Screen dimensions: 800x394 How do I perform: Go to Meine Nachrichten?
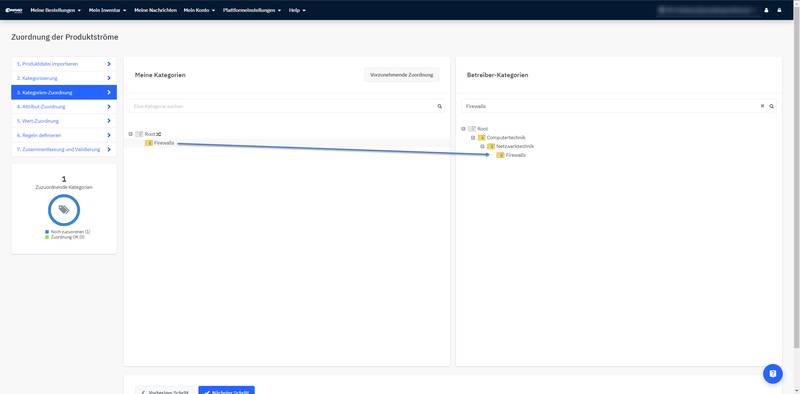click(x=156, y=10)
